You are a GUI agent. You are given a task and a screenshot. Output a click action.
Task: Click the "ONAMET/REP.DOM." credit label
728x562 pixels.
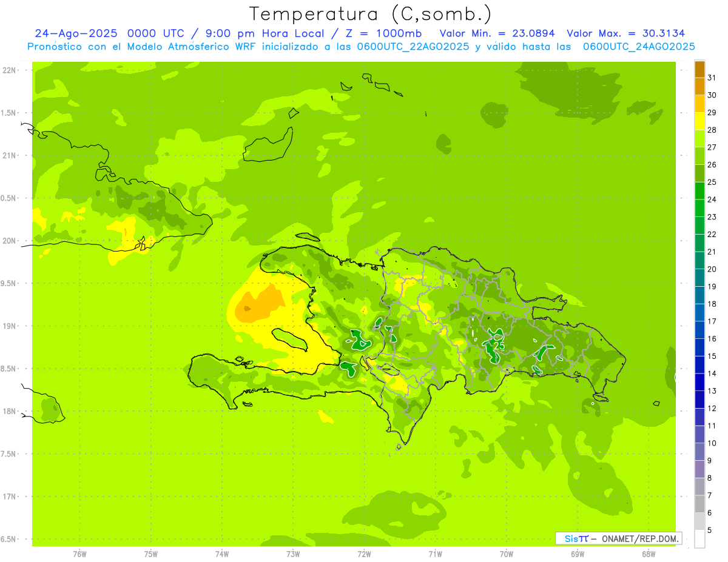(641, 538)
